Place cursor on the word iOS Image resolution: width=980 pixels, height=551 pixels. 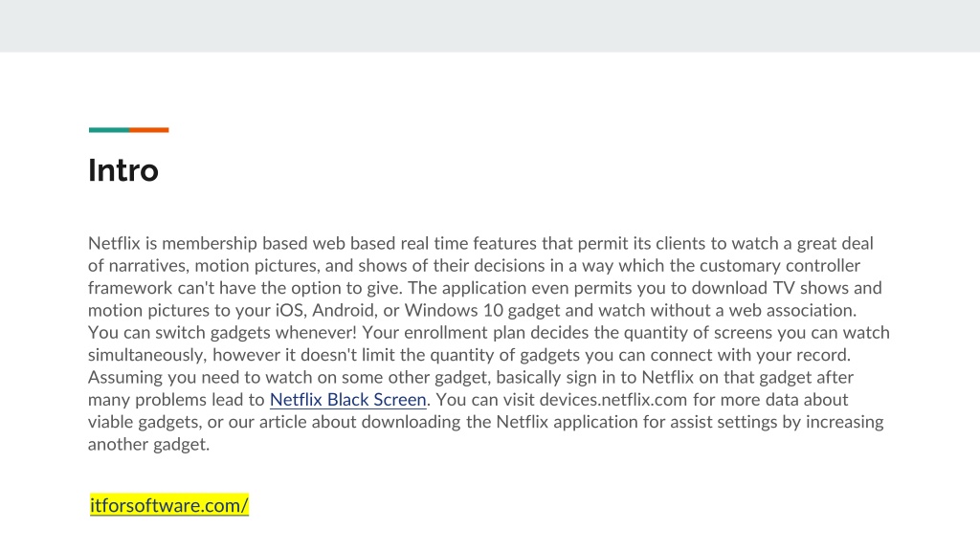[x=291, y=311]
